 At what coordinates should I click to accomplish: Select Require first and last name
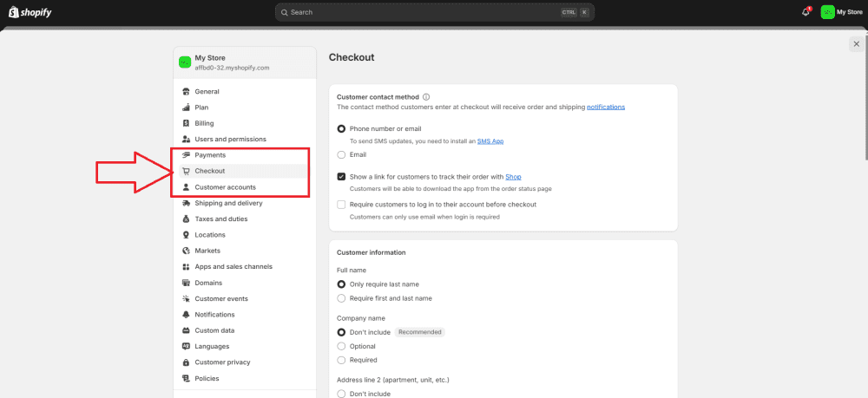click(x=341, y=298)
